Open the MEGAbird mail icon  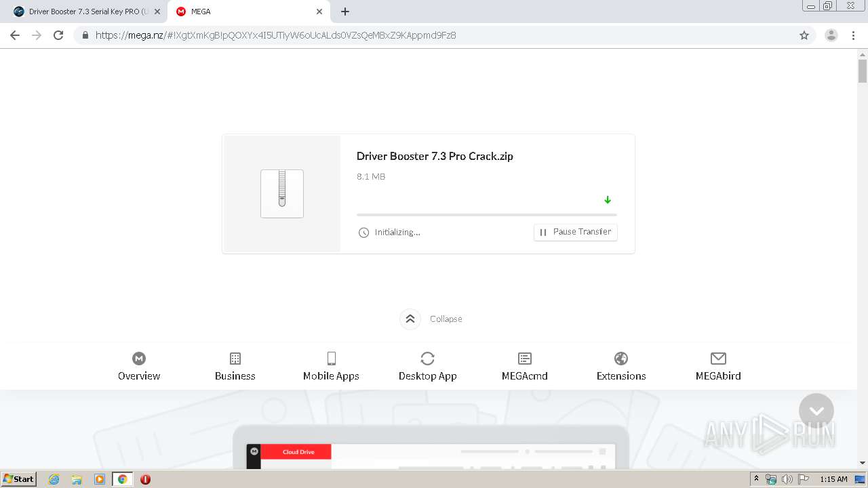point(718,359)
